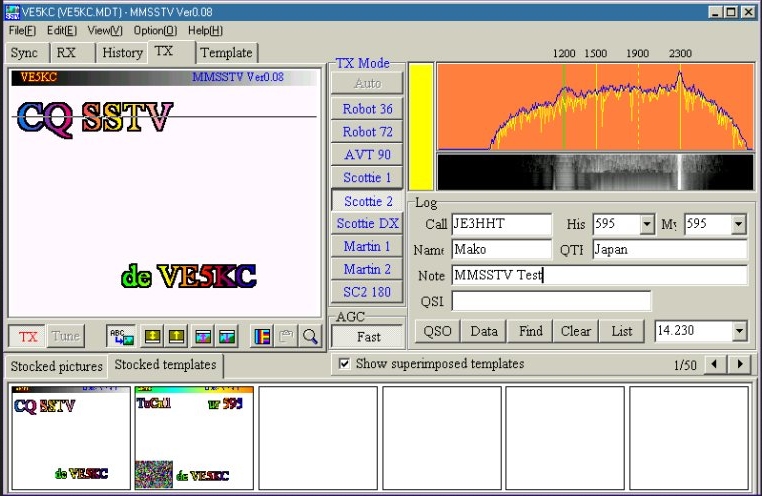Viewport: 762px width, 496px height.
Task: Expand the His RST dropdown
Action: (646, 224)
